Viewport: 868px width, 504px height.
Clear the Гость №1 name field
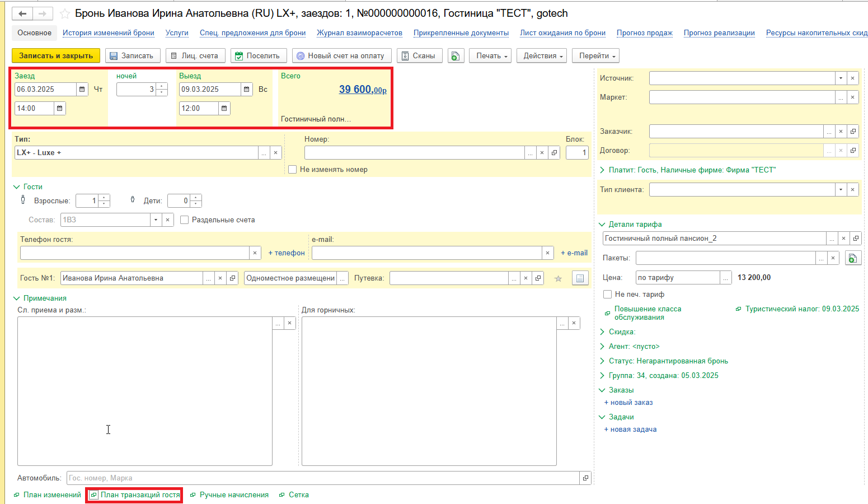220,278
